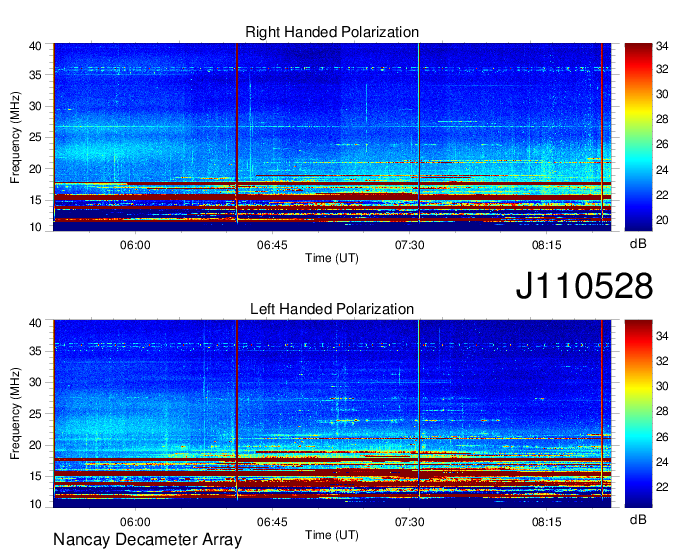The height and width of the screenshot is (552, 680).
Task: Click the dB unit label under the bottom colorbar
Action: 638,519
